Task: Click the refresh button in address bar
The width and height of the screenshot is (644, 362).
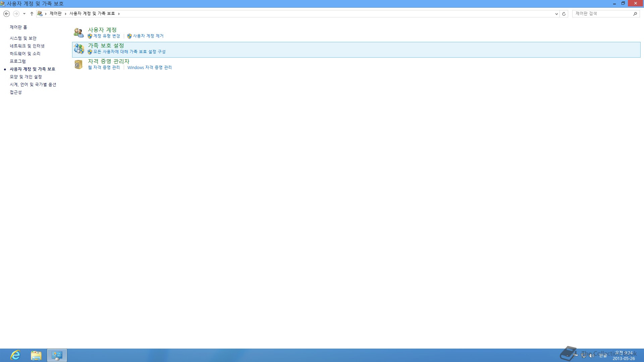Action: point(564,14)
